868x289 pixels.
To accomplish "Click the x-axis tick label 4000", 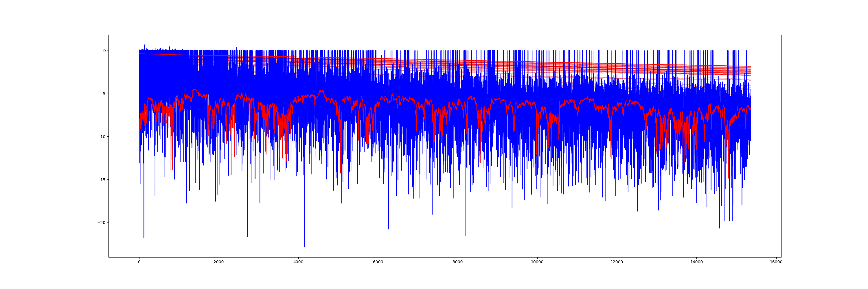I will tap(298, 262).
